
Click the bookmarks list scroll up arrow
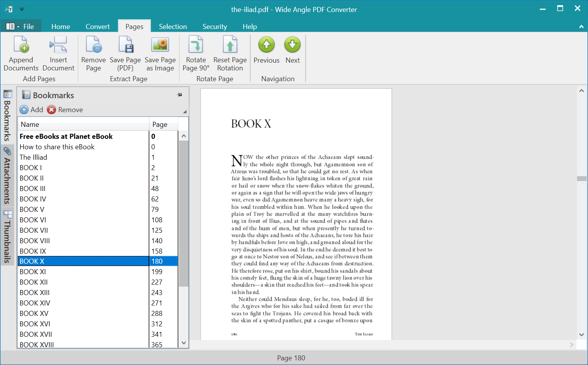(x=184, y=136)
